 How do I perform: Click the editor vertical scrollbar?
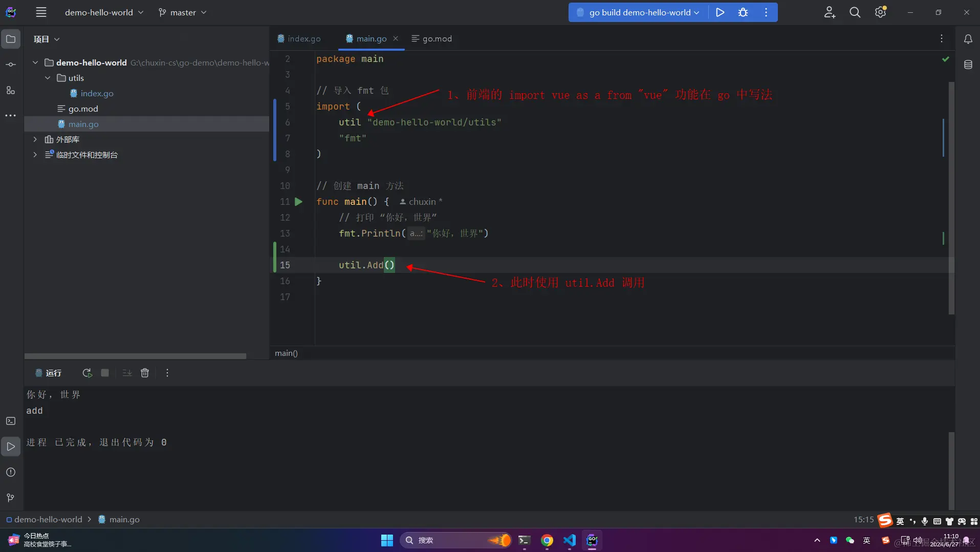[951, 198]
